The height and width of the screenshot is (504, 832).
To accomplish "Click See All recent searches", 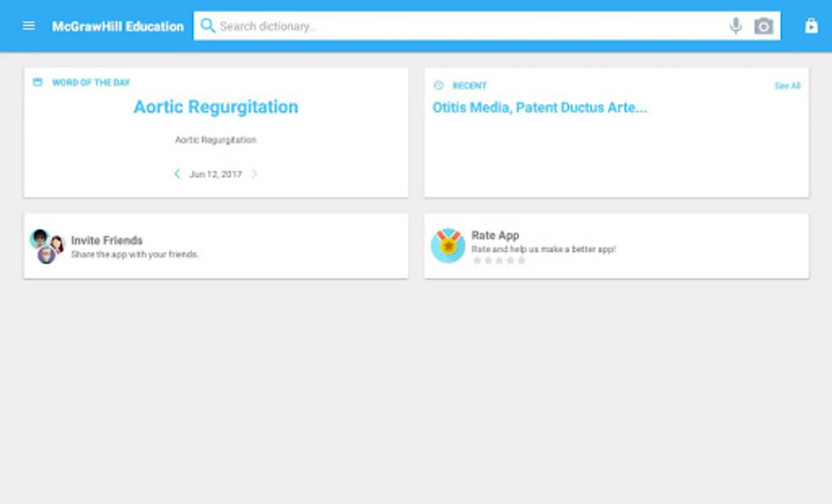I will [x=787, y=86].
